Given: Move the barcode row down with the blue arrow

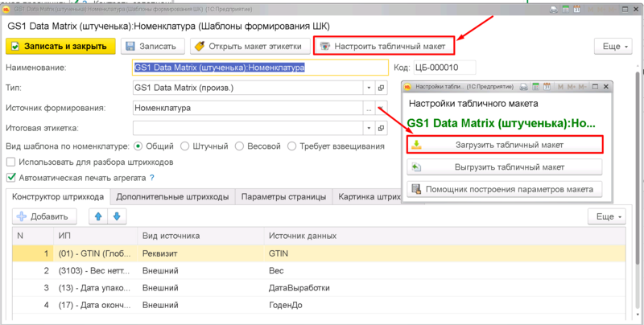Looking at the screenshot, I should [117, 216].
